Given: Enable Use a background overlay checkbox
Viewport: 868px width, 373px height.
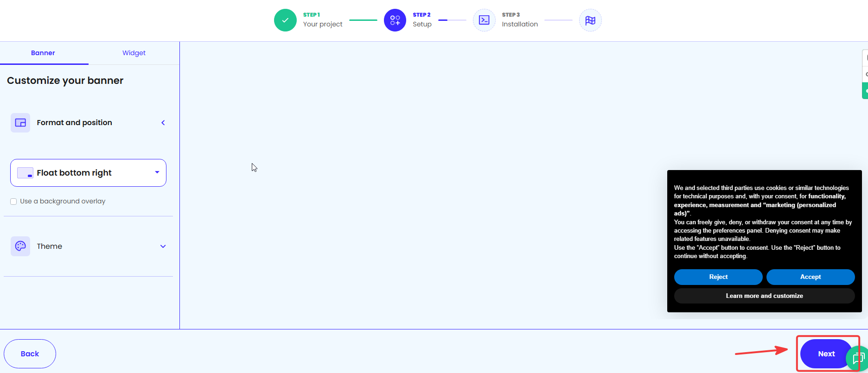Looking at the screenshot, I should (x=13, y=202).
